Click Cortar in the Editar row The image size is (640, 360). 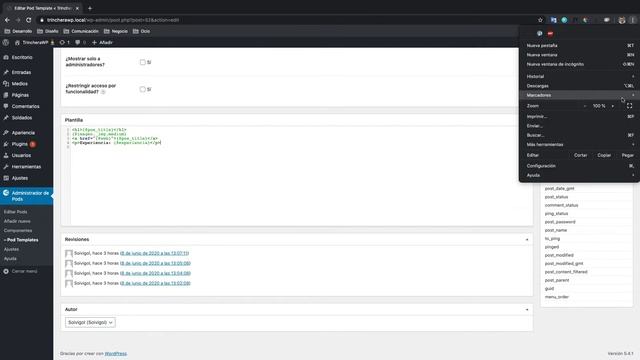click(580, 155)
